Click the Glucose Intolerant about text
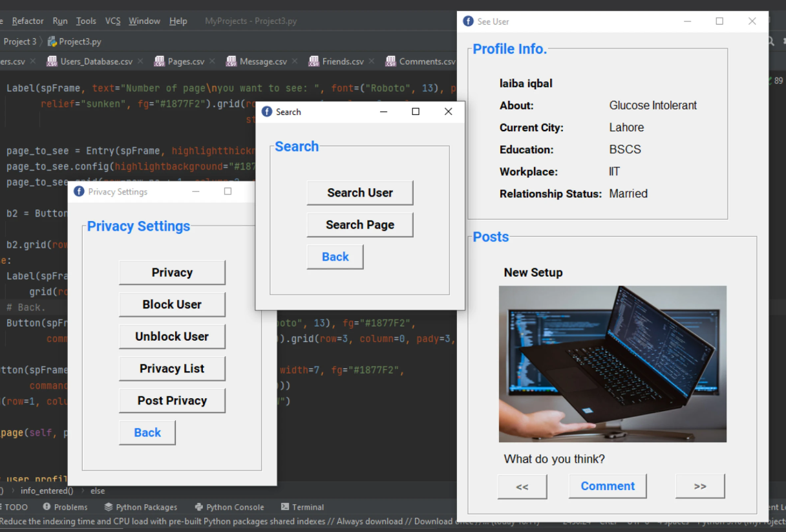The height and width of the screenshot is (532, 786). (x=653, y=105)
